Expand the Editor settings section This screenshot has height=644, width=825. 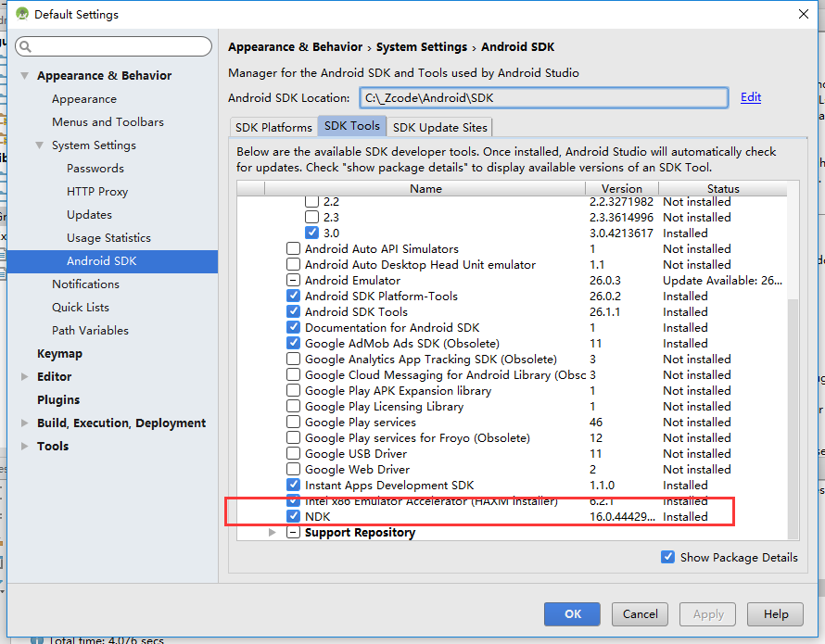click(x=24, y=377)
